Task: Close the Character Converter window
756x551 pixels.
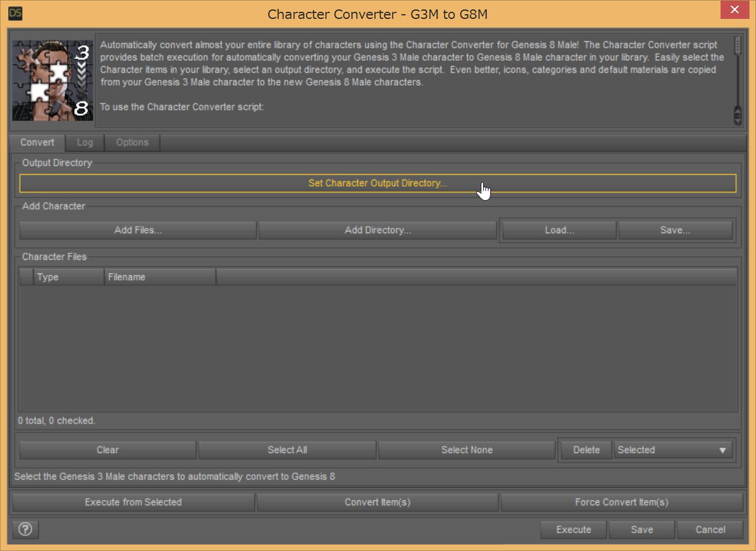Action: [735, 10]
